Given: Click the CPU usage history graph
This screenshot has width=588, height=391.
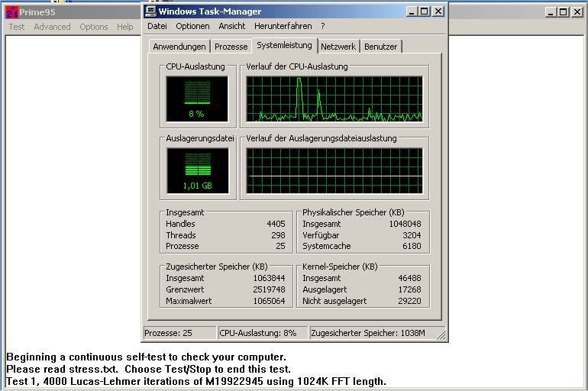Looking at the screenshot, I should tap(334, 99).
